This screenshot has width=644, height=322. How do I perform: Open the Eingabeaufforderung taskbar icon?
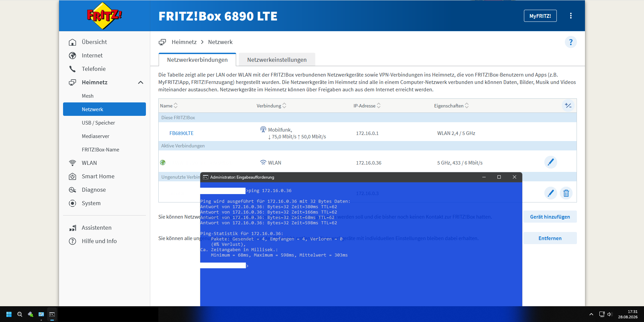point(52,314)
